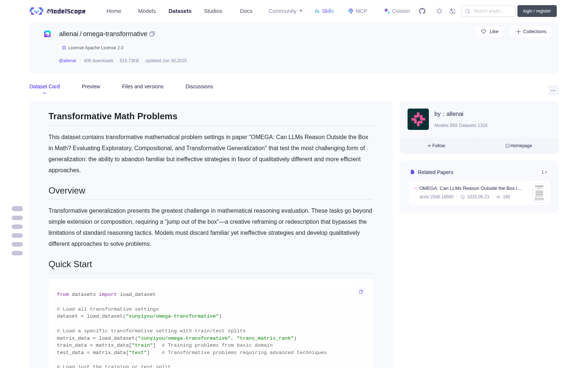Open the three-dot more options menu

pyautogui.click(x=553, y=90)
